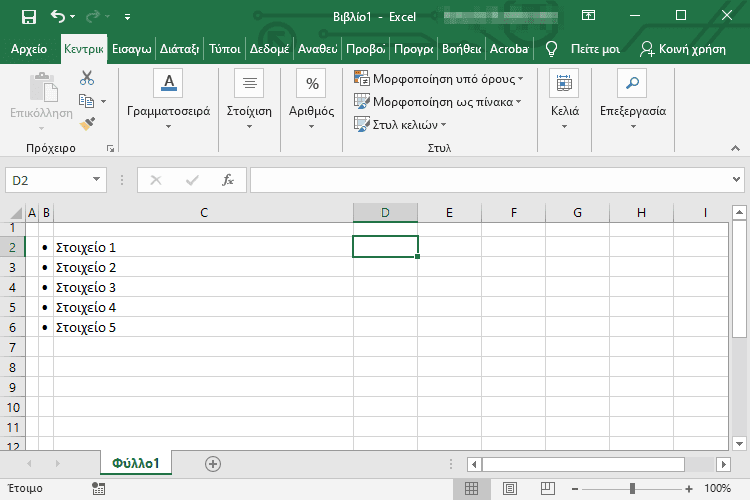Open the Βοήθεια ribbon tab
750x500 pixels.
point(462,49)
